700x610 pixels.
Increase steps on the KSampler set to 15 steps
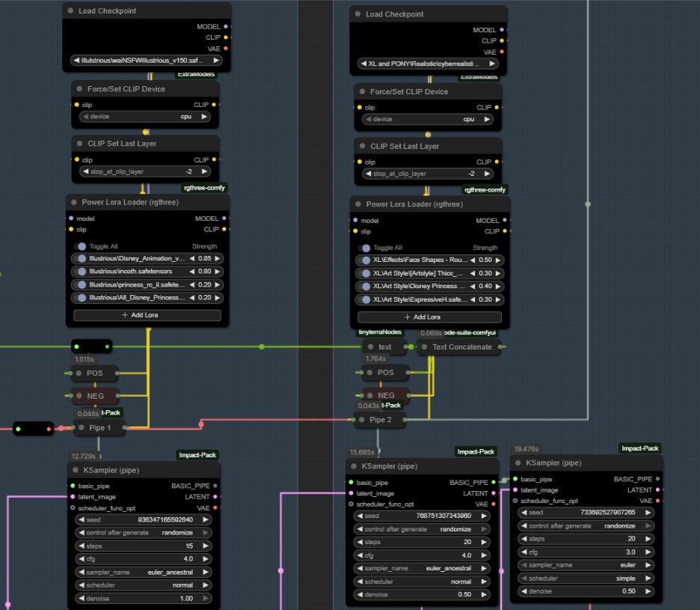(206, 546)
